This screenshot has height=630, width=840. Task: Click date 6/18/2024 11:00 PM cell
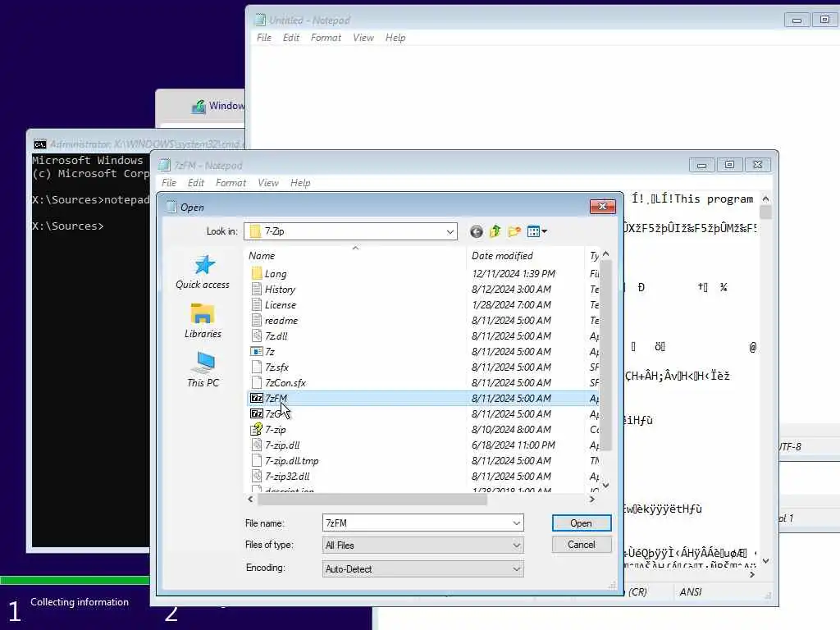[x=514, y=445]
